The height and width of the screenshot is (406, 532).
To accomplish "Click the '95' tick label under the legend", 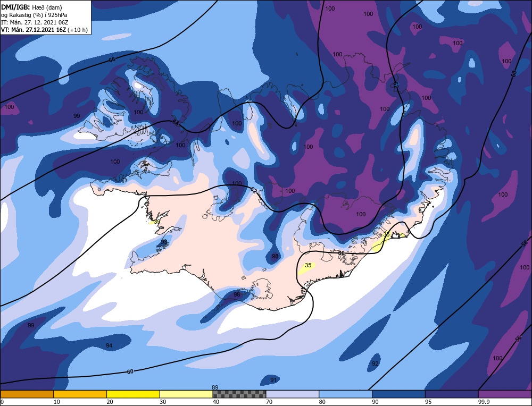I will pos(428,402).
